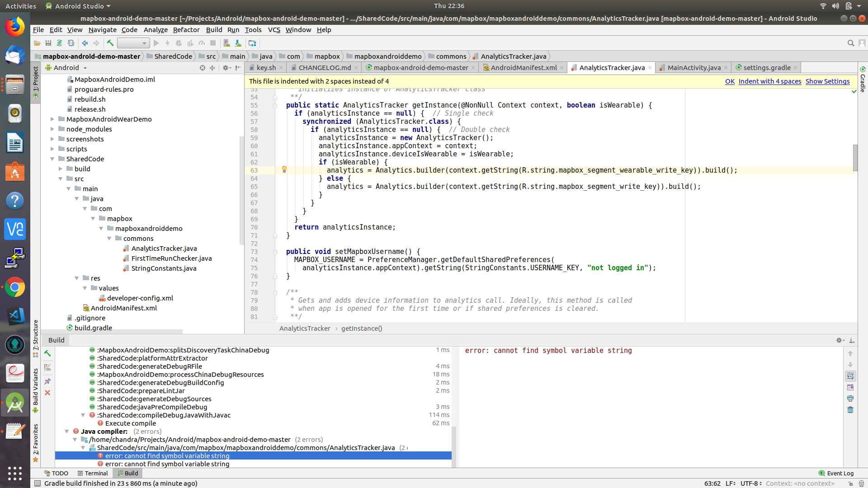
Task: Run the project with the Run button
Action: (x=156, y=43)
